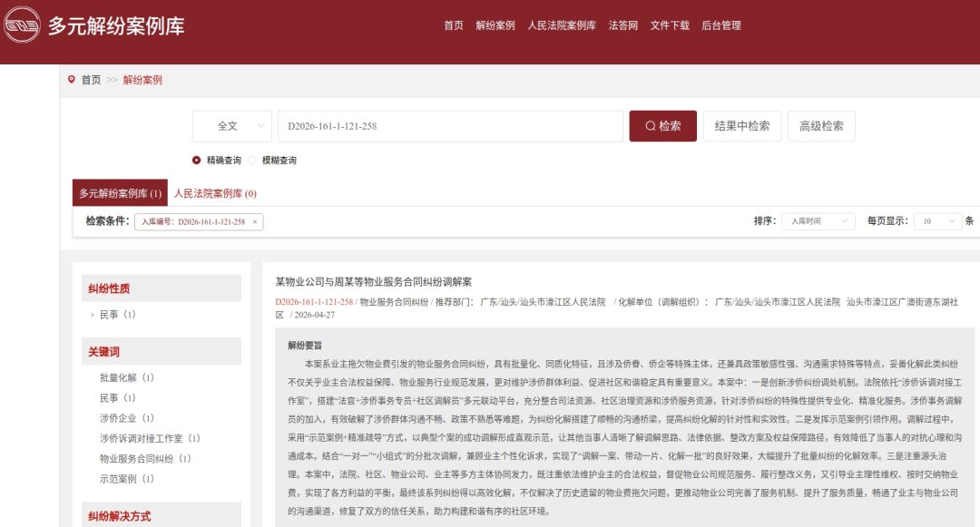Image resolution: width=980 pixels, height=527 pixels.
Task: Open the per-page count dropdown
Action: coord(937,221)
